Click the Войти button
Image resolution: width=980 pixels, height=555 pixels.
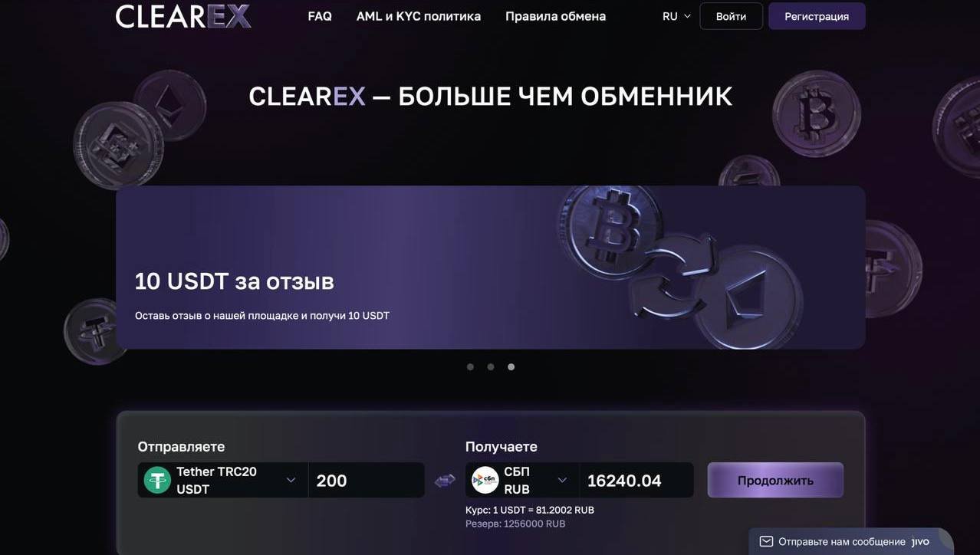coord(731,16)
